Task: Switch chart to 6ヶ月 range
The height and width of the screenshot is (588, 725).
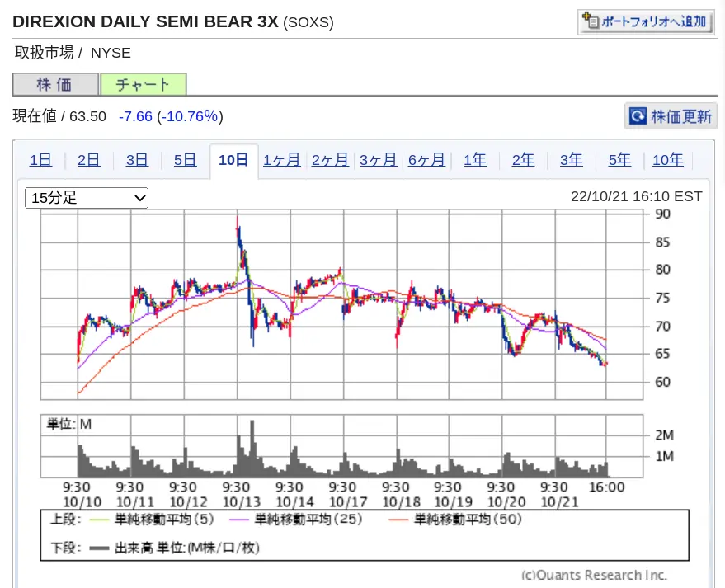Action: click(426, 160)
